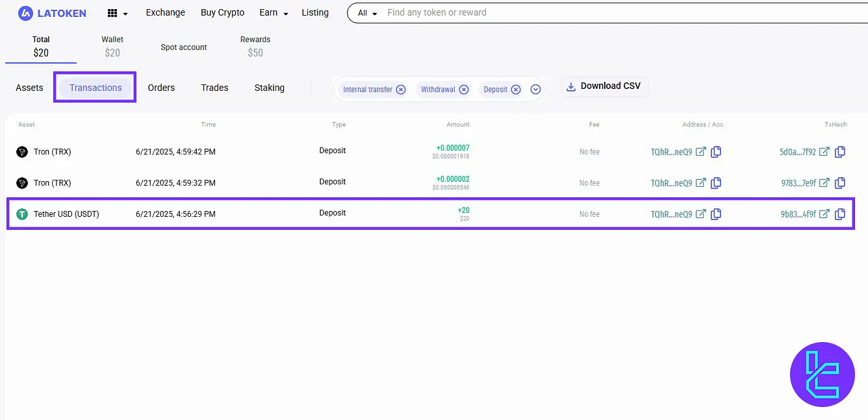Copy address of the USDT deposit

pos(716,214)
